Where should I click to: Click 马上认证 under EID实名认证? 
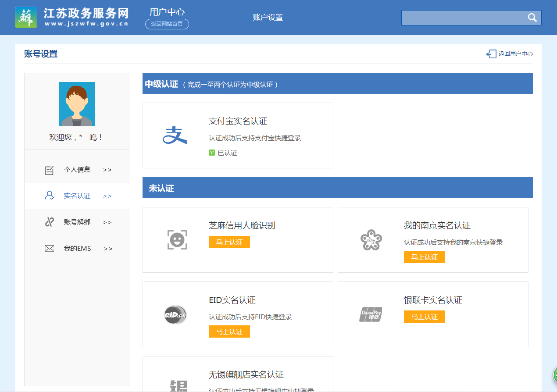tap(229, 331)
